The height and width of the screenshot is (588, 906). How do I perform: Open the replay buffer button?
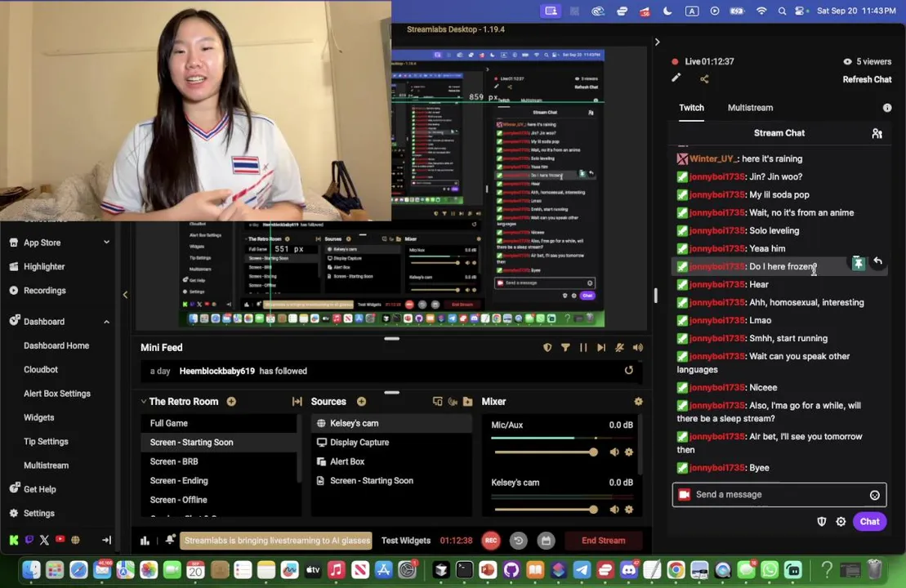pyautogui.click(x=518, y=541)
